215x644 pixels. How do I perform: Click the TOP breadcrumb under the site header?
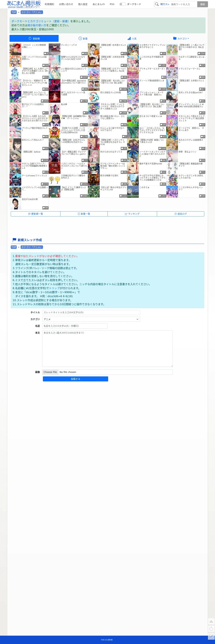(x=14, y=12)
